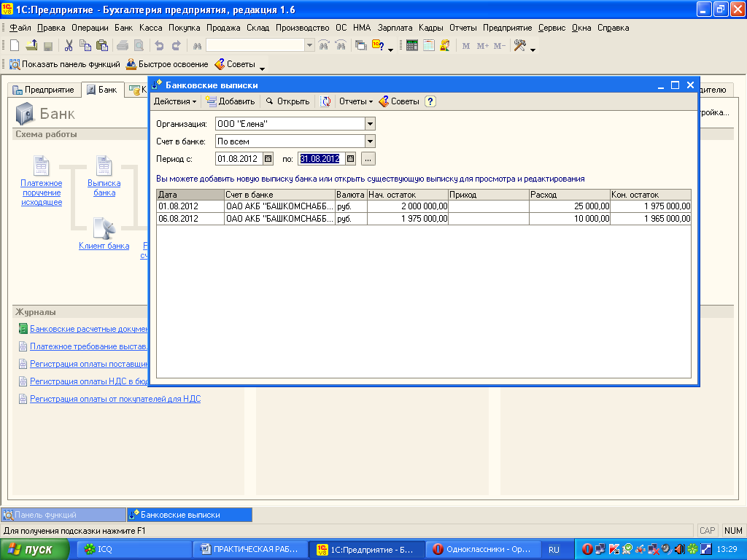
Task: Expand the arrow beside service tools icon
Action: [x=533, y=50]
